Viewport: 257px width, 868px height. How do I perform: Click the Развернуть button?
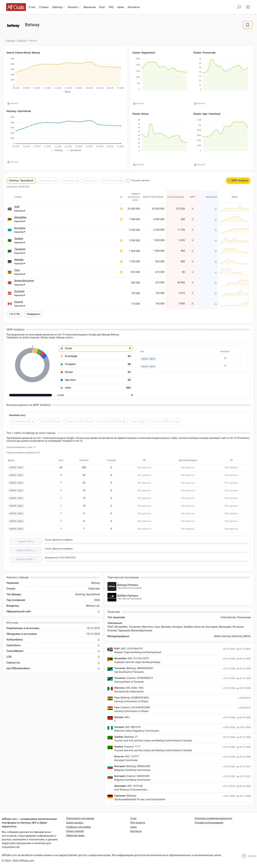pyautogui.click(x=33, y=314)
